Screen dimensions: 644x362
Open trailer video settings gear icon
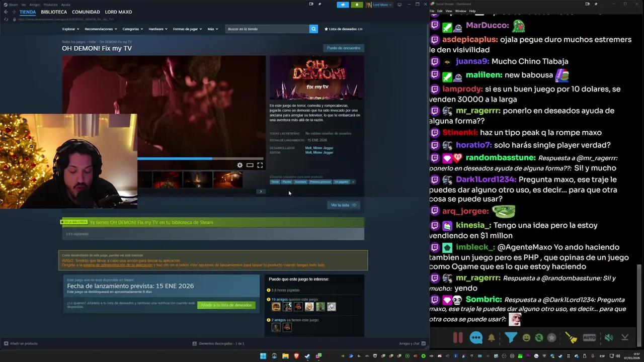240,165
